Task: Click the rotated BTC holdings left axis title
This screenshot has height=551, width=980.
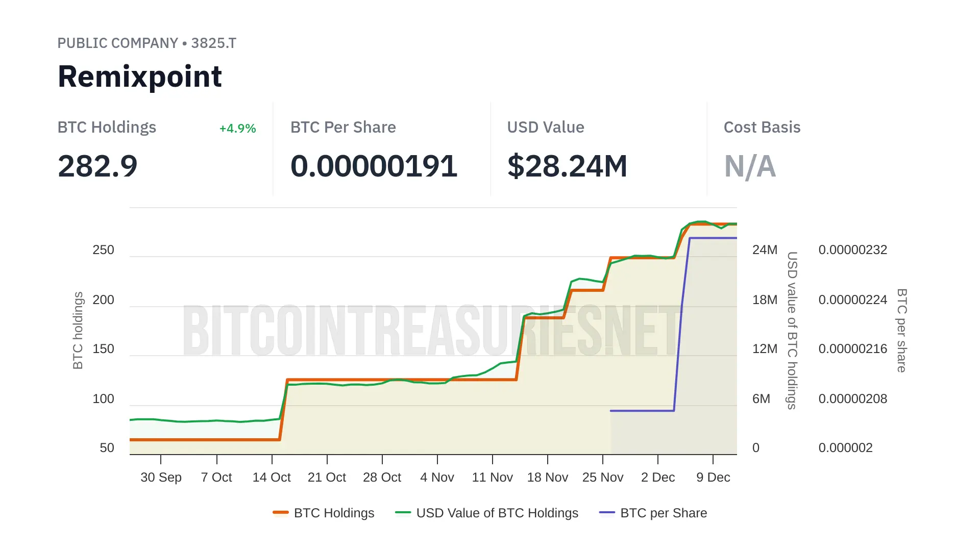Action: 78,331
